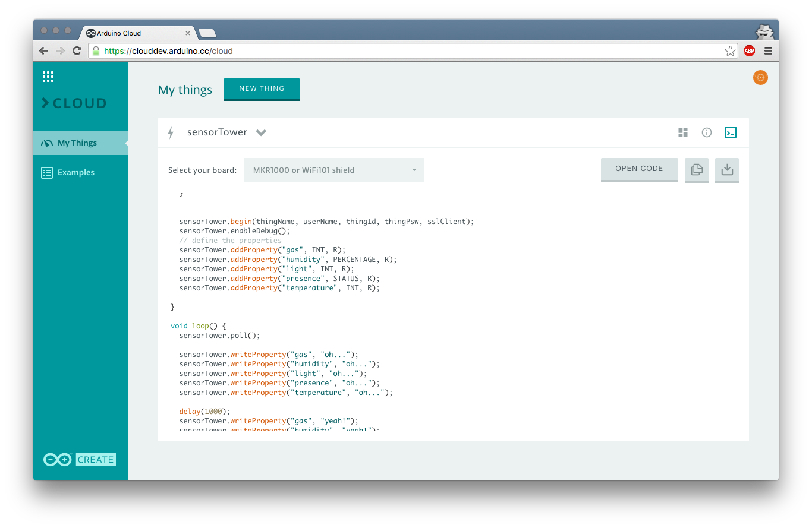Click the Arduino Create logo
Screen dimensions: 812x528
pyautogui.click(x=80, y=459)
